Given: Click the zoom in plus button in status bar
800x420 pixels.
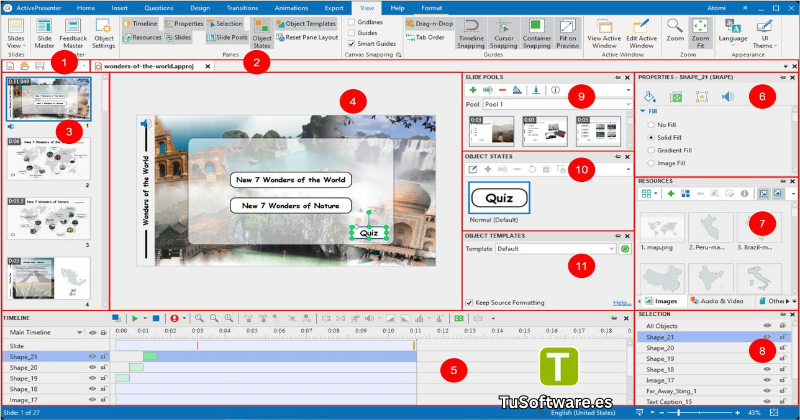Looking at the screenshot, I should (x=737, y=412).
